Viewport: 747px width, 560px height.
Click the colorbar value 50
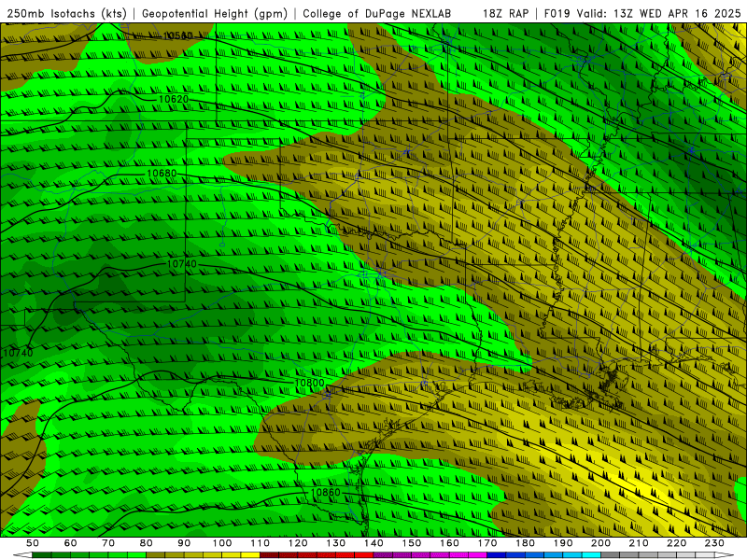[33, 543]
